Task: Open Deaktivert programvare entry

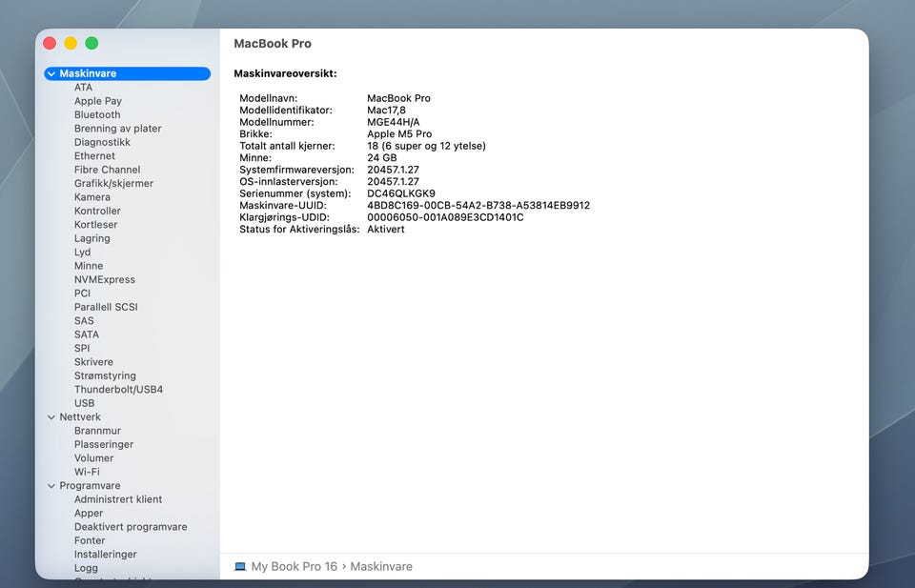Action: point(131,527)
